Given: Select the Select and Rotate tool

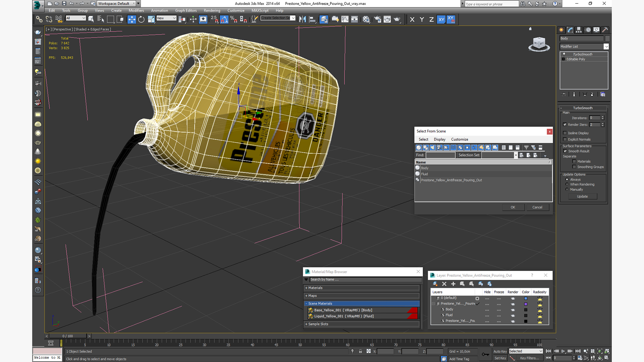Looking at the screenshot, I should pyautogui.click(x=141, y=19).
